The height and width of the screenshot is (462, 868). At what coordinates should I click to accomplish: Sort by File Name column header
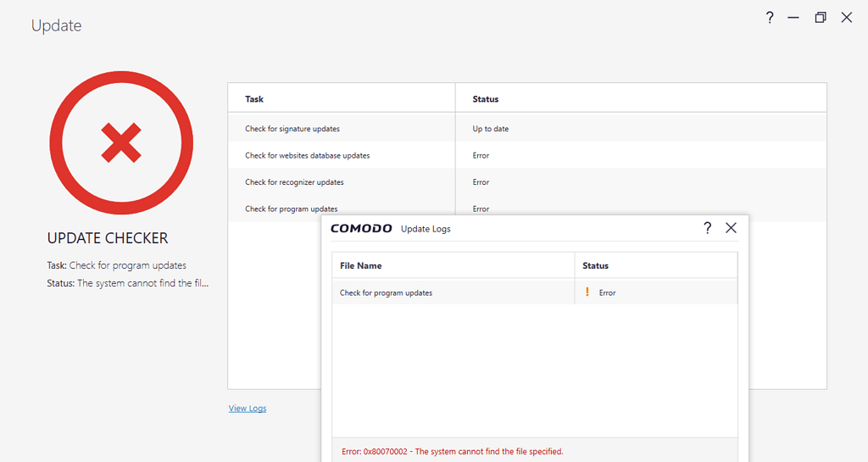point(361,265)
